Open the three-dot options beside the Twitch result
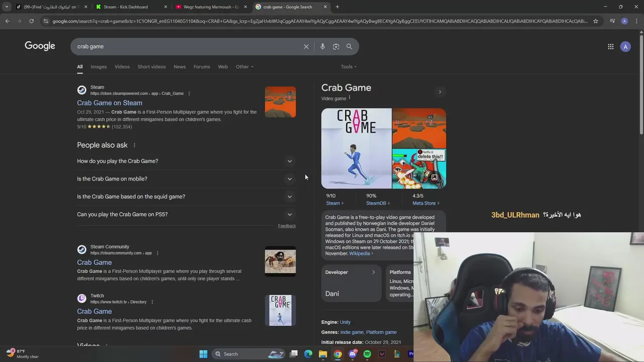The height and width of the screenshot is (362, 644). 152,302
